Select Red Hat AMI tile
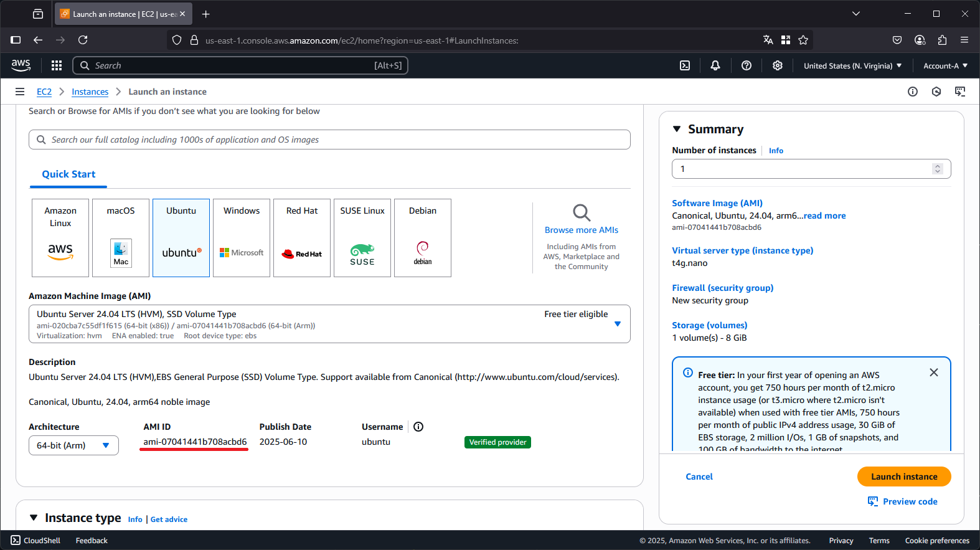The image size is (980, 550). [302, 238]
